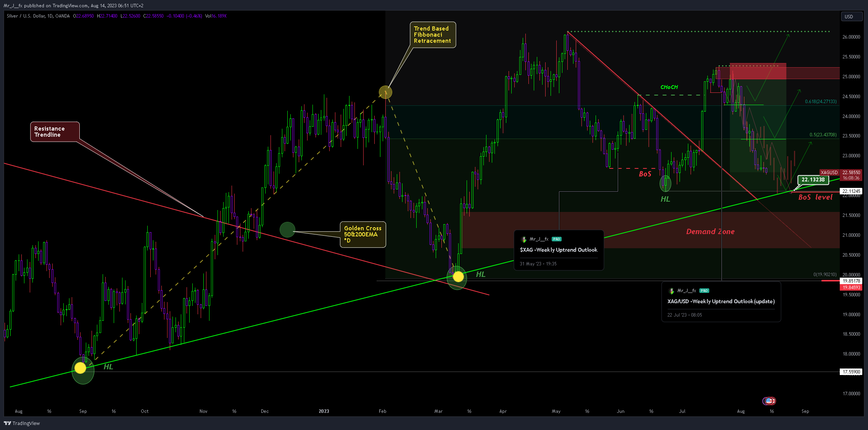The image size is (868, 430).
Task: Click the 22.11245 price axis label
Action: 851,191
